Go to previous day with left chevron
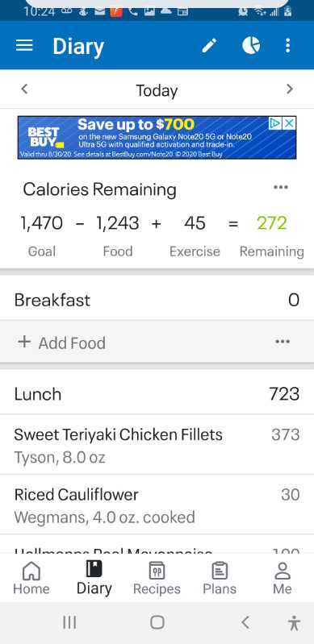This screenshot has height=644, width=314. point(24,89)
